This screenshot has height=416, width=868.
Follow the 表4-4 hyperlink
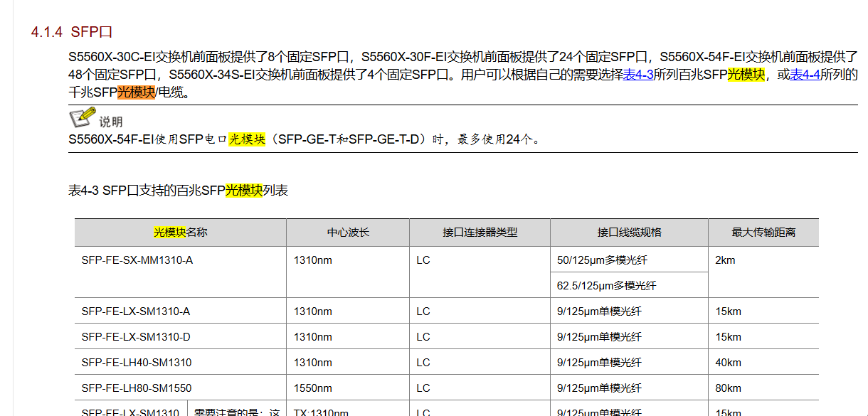click(x=805, y=75)
